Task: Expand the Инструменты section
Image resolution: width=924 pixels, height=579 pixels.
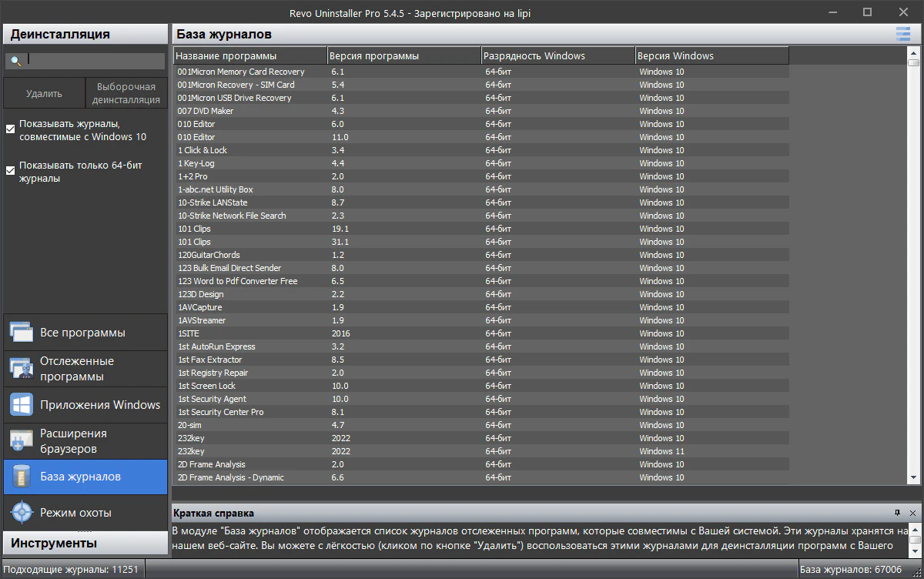Action: pyautogui.click(x=85, y=544)
